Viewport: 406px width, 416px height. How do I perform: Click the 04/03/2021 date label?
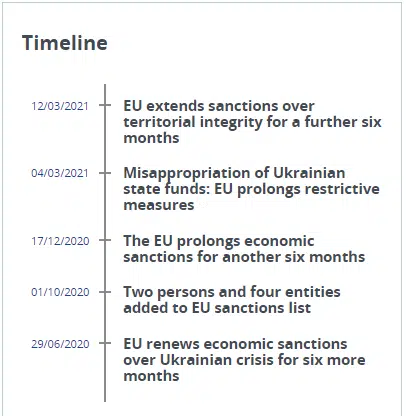[x=60, y=173]
